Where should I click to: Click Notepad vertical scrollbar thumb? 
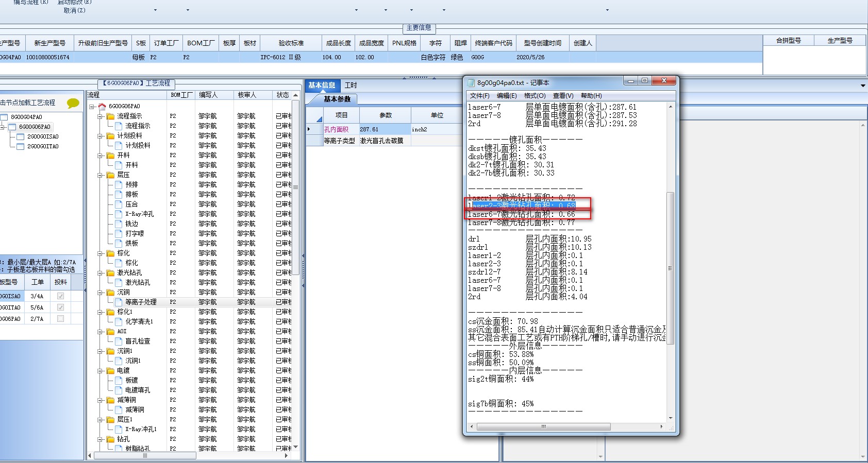click(670, 268)
